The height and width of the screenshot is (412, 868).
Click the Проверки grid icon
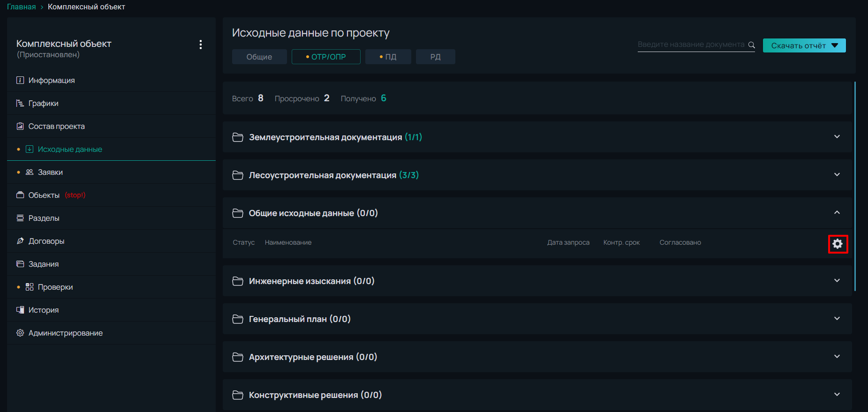click(x=30, y=287)
